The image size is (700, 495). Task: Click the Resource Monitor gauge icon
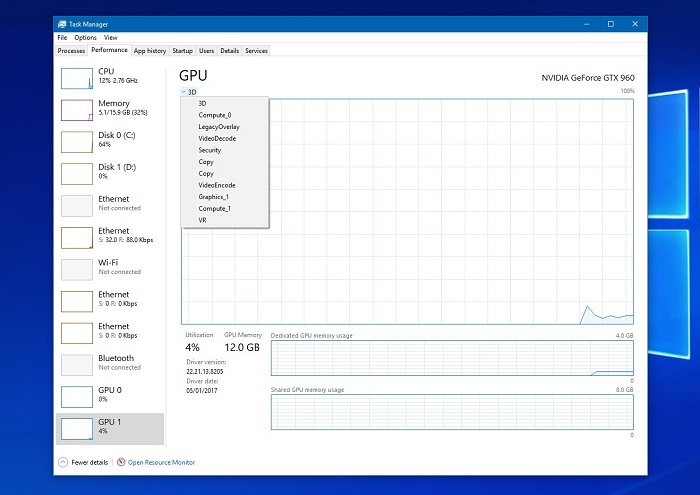pyautogui.click(x=121, y=462)
